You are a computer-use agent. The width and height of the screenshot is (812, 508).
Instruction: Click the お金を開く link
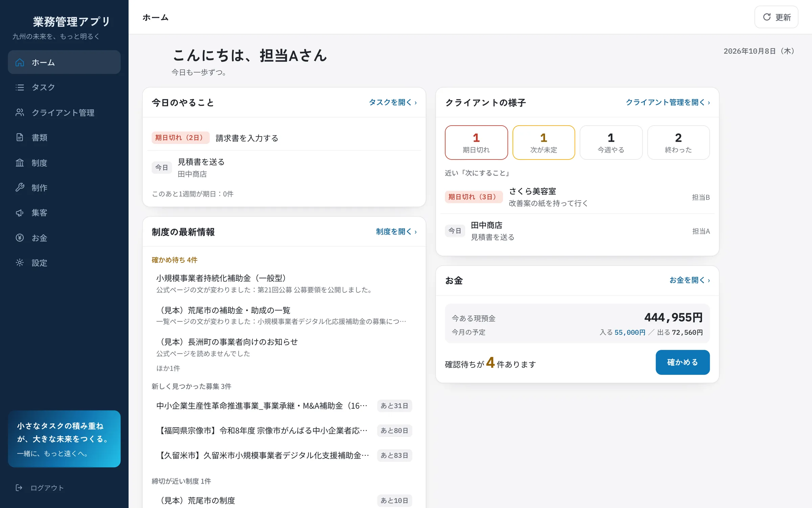690,280
